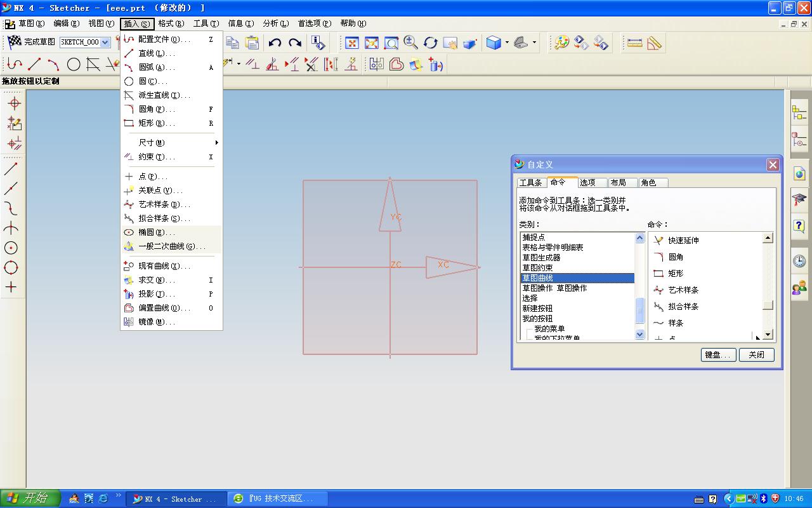This screenshot has width=812, height=508.
Task: Select the Circle tool in sketch toolbar
Action: pos(74,64)
